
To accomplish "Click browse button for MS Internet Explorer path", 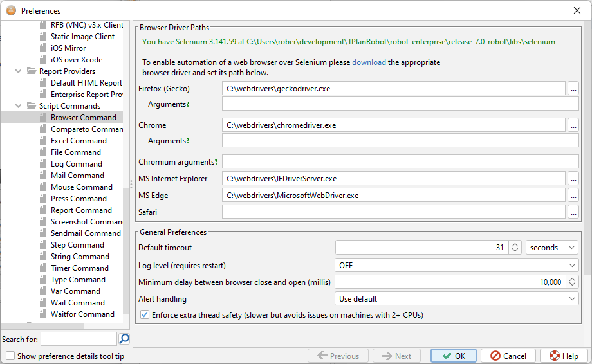I will 573,178.
